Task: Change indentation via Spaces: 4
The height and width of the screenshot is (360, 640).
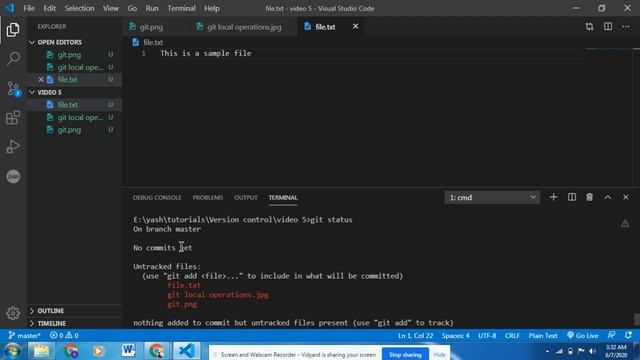Action: tap(455, 336)
